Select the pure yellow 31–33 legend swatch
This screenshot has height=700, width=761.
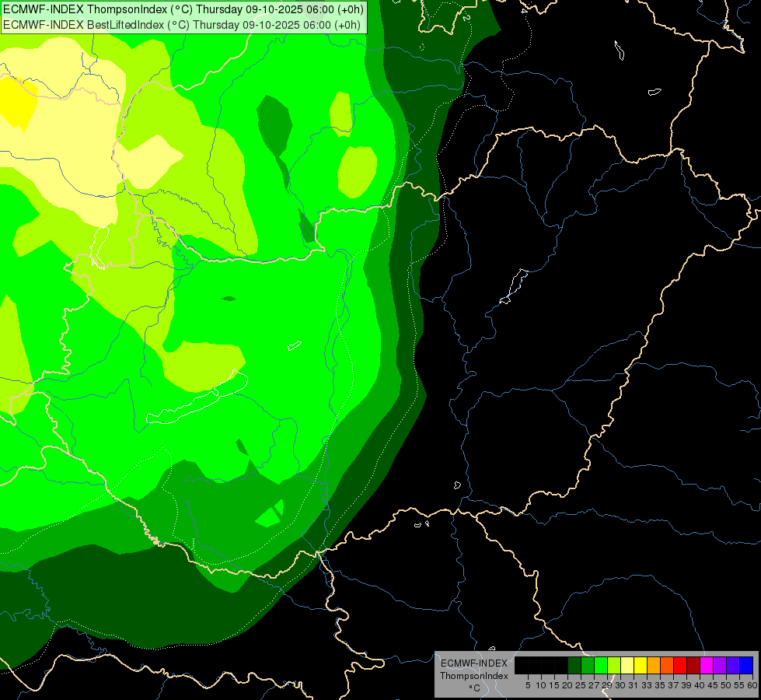coord(641,665)
